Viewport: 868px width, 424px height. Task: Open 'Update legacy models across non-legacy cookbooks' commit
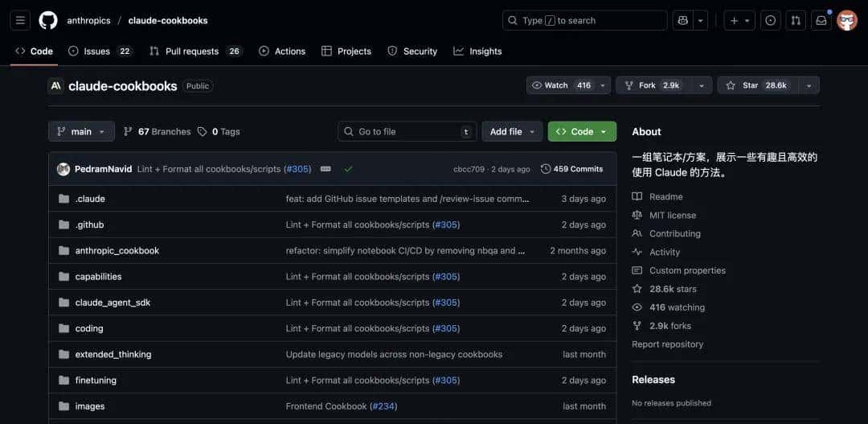coord(394,354)
